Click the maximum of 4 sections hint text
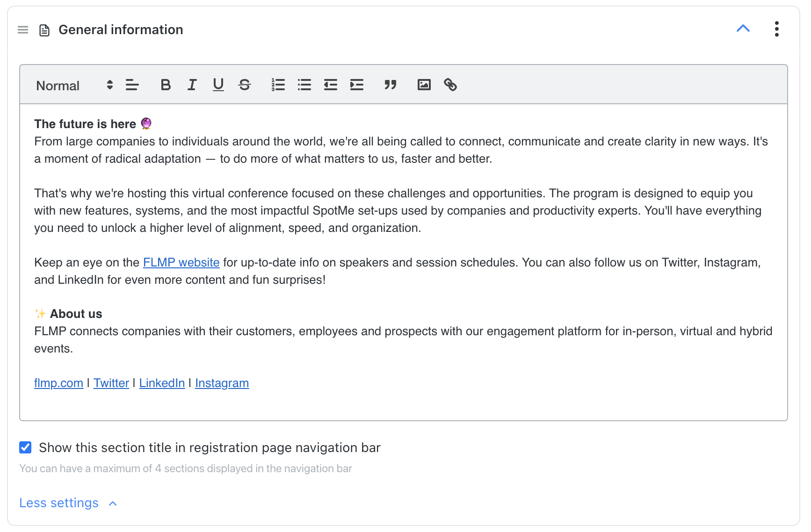811x532 pixels. (x=185, y=468)
